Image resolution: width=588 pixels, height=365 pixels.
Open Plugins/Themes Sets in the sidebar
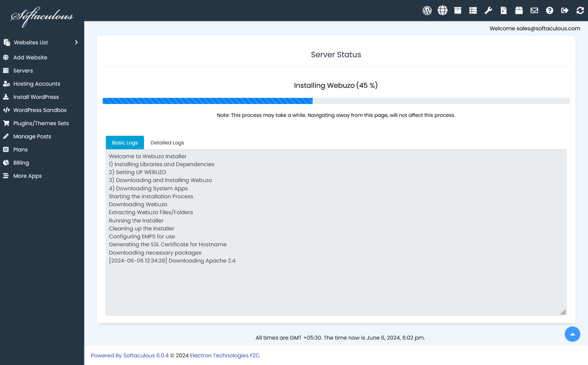click(x=41, y=123)
